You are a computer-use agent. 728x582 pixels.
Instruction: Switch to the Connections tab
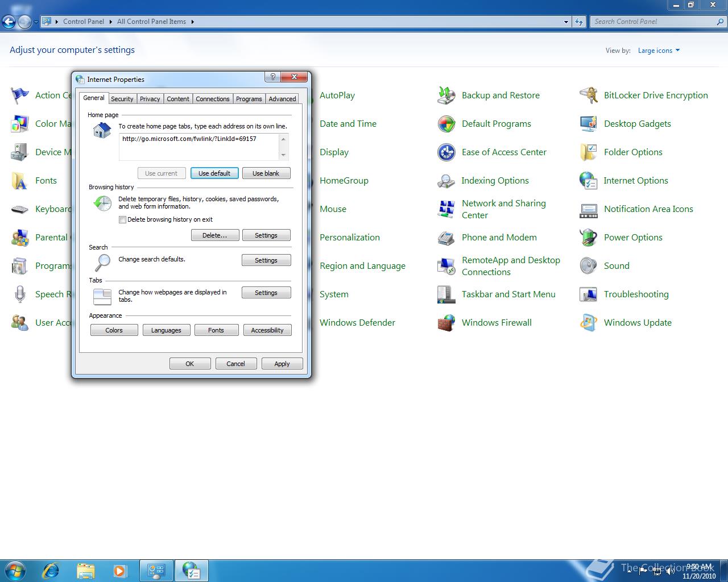coord(213,99)
